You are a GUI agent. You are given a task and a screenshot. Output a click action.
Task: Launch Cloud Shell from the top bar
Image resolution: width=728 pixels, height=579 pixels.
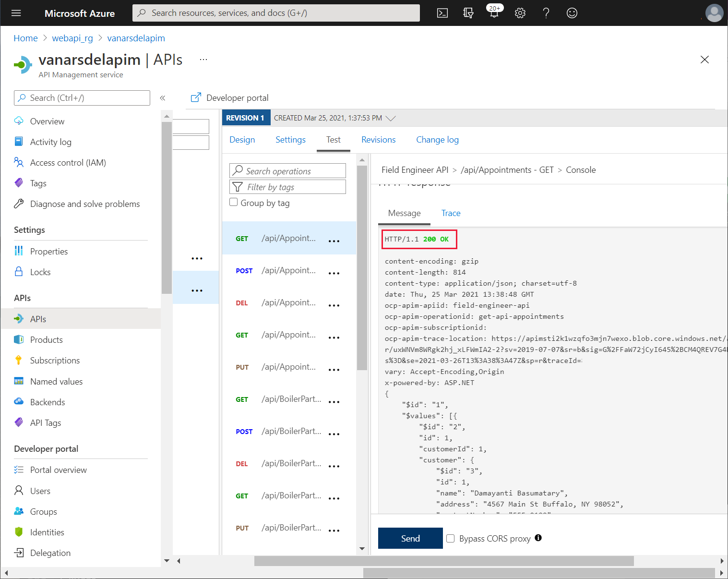(x=442, y=13)
